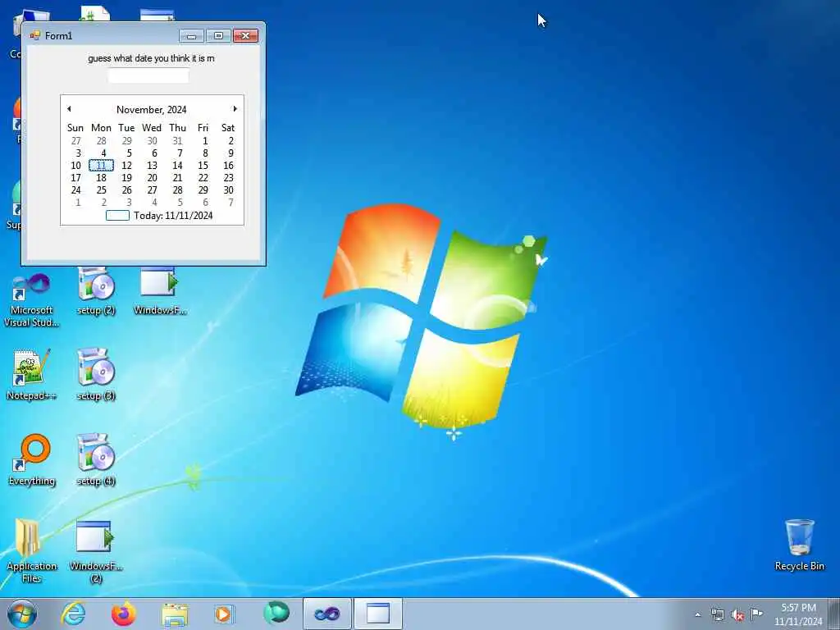This screenshot has height=630, width=840.
Task: Choose November 30 on the calendar
Action: [x=228, y=190]
